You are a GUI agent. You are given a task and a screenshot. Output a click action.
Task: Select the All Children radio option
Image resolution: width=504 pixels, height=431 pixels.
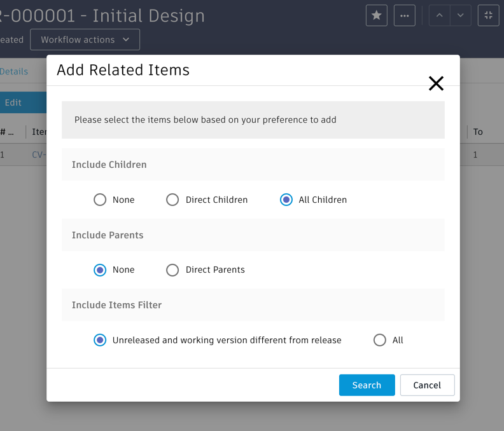pos(286,200)
